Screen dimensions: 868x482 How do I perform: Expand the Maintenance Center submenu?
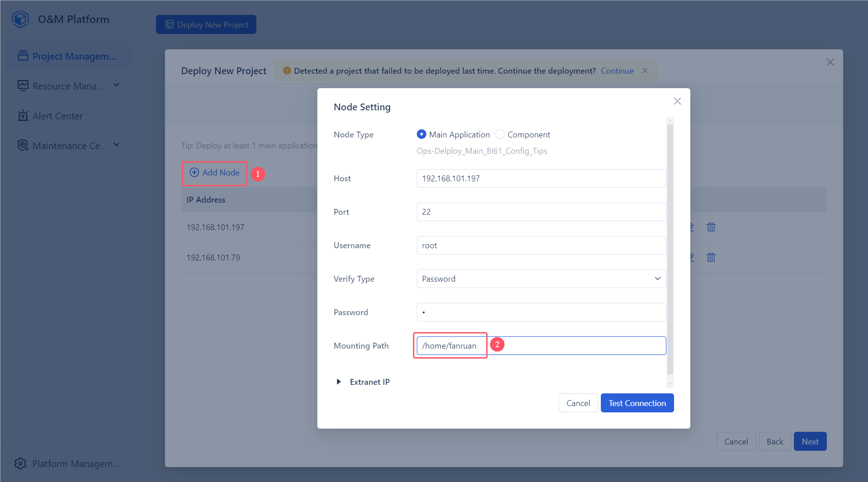click(x=117, y=145)
